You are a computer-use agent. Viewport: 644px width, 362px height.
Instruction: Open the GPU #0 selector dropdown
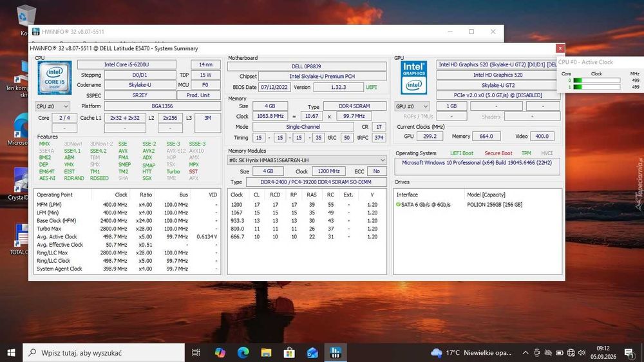(x=412, y=106)
